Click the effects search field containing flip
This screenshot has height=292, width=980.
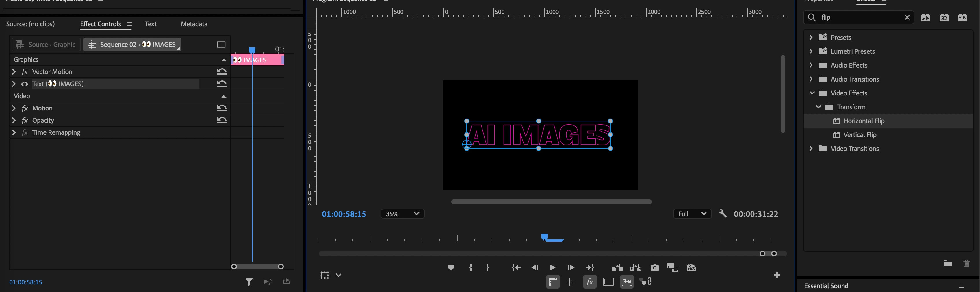click(x=858, y=18)
